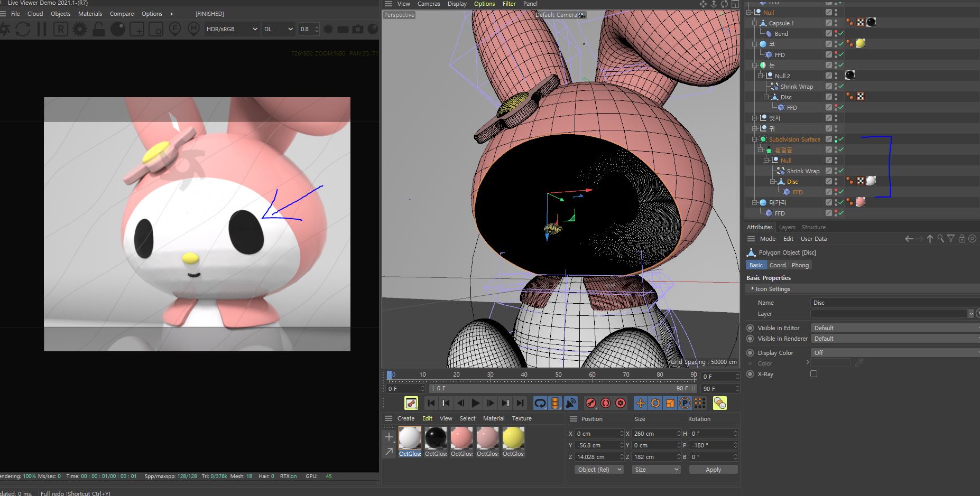Toggle 대가리 object enable checkmark
This screenshot has height=496, width=980.
tap(841, 203)
